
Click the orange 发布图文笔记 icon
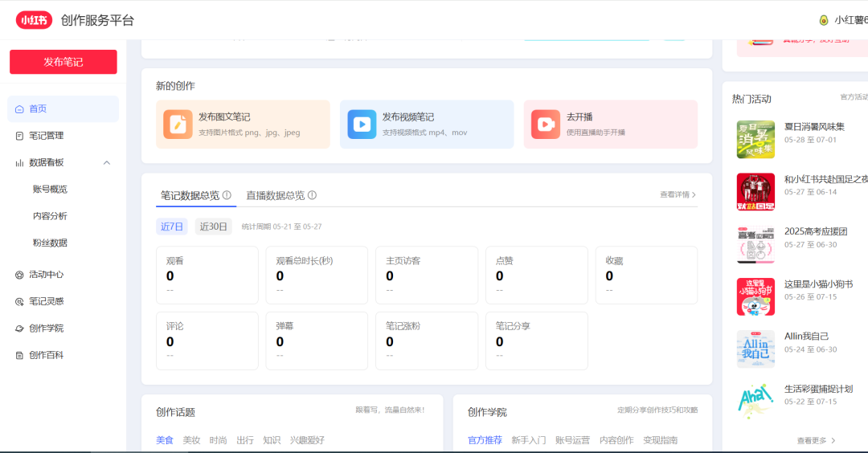pyautogui.click(x=178, y=124)
